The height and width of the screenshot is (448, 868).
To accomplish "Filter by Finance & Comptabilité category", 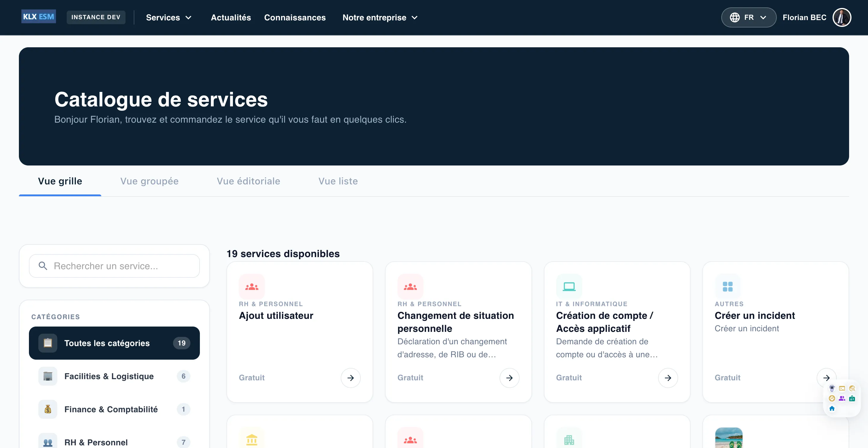I will [x=114, y=409].
